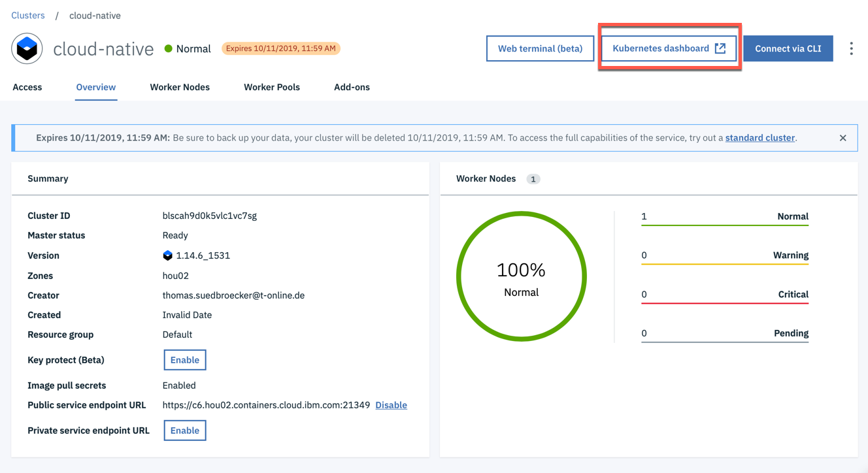868x473 pixels.
Task: Open the standard cluster link in the banner
Action: [x=759, y=138]
